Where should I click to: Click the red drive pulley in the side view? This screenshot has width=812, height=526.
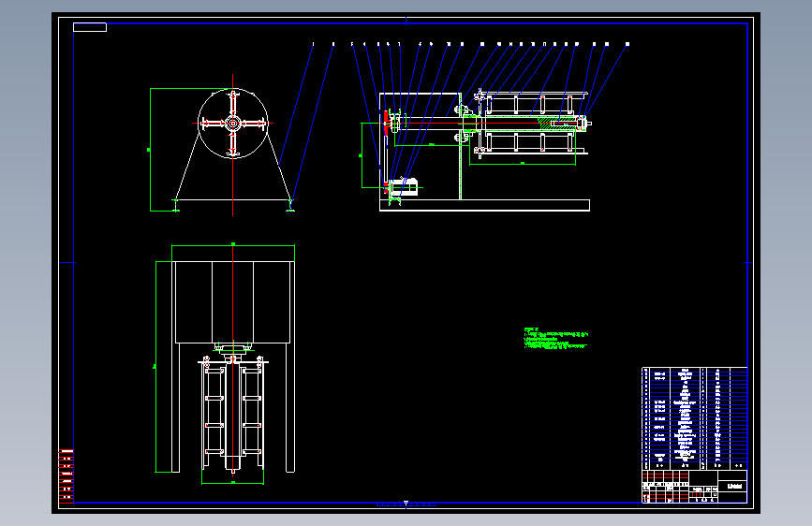point(386,124)
